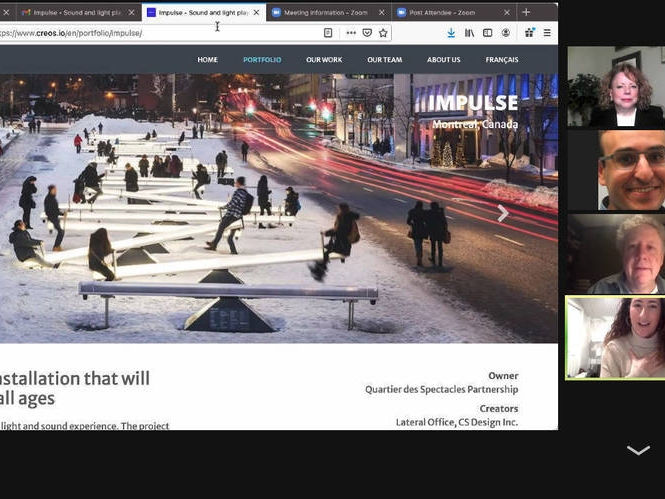Viewport: 665px width, 499px height.
Task: Click the 'Owner' label text
Action: 503,376
